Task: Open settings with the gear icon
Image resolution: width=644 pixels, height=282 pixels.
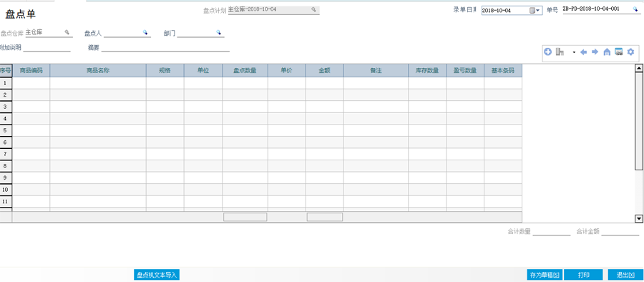Action: (x=631, y=52)
